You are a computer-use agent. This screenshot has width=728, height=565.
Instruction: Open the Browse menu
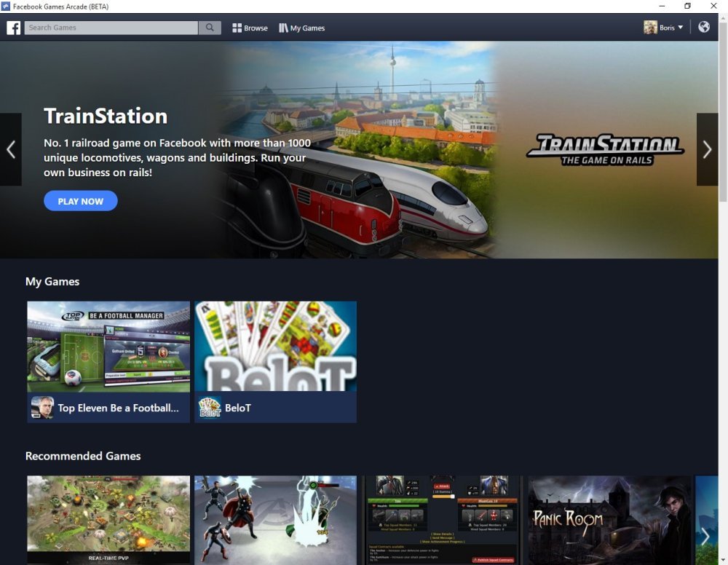click(x=250, y=28)
